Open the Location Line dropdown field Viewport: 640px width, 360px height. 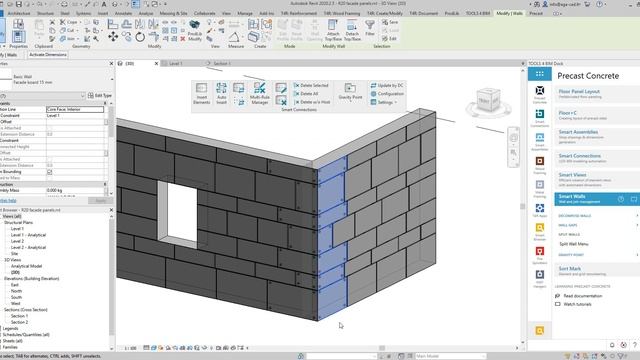(x=75, y=109)
